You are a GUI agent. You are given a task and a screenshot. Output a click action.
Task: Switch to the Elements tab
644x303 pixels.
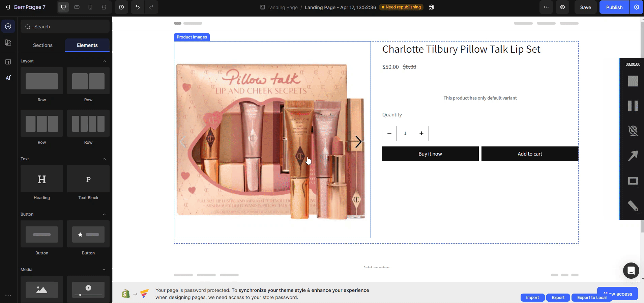coord(87,45)
